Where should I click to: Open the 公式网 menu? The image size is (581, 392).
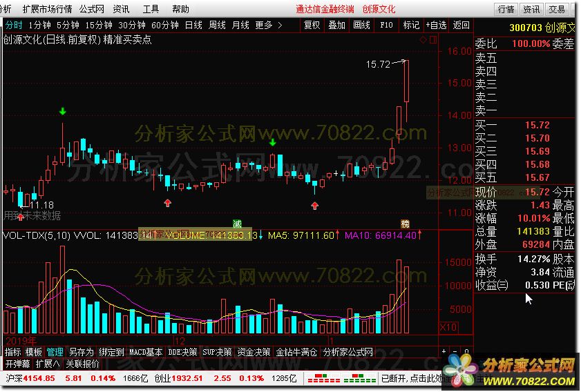pyautogui.click(x=91, y=9)
